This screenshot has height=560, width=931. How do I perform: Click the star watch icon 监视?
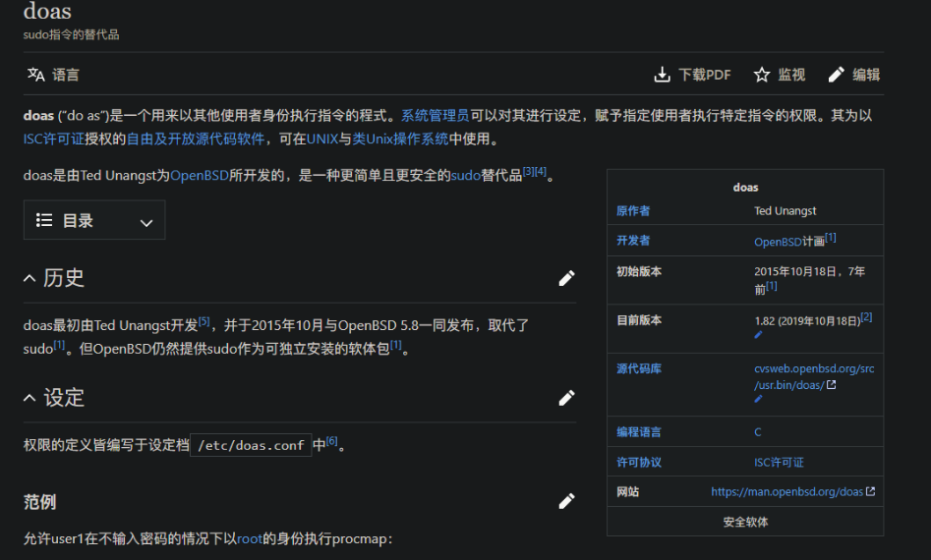click(x=762, y=75)
